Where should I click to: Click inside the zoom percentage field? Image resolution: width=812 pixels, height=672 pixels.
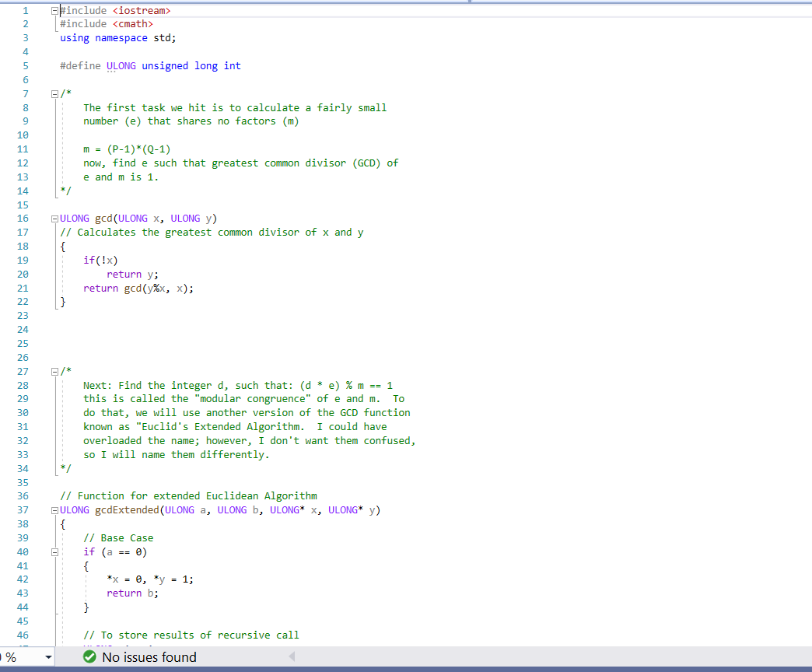tap(16, 656)
